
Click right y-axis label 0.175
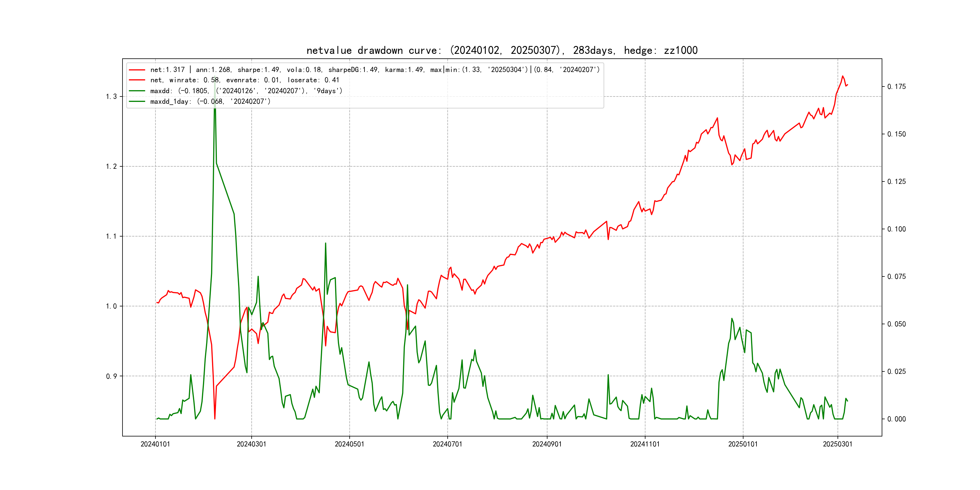point(896,87)
